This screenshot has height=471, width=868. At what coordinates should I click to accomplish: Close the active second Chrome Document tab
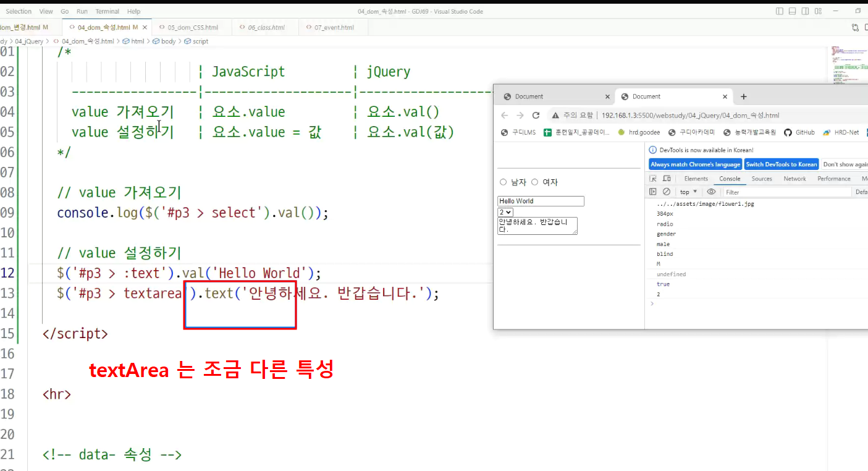point(725,96)
